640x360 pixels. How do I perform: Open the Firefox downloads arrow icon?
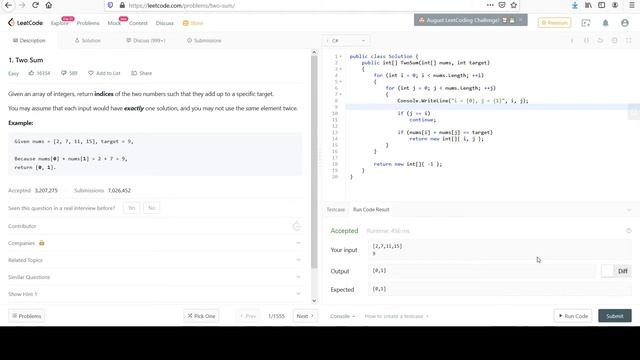click(575, 5)
